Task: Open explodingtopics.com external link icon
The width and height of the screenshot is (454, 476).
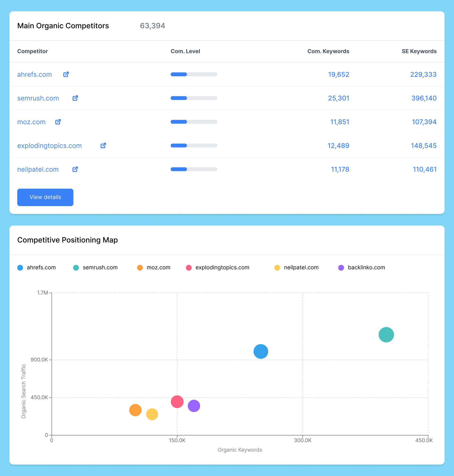Action: (103, 145)
